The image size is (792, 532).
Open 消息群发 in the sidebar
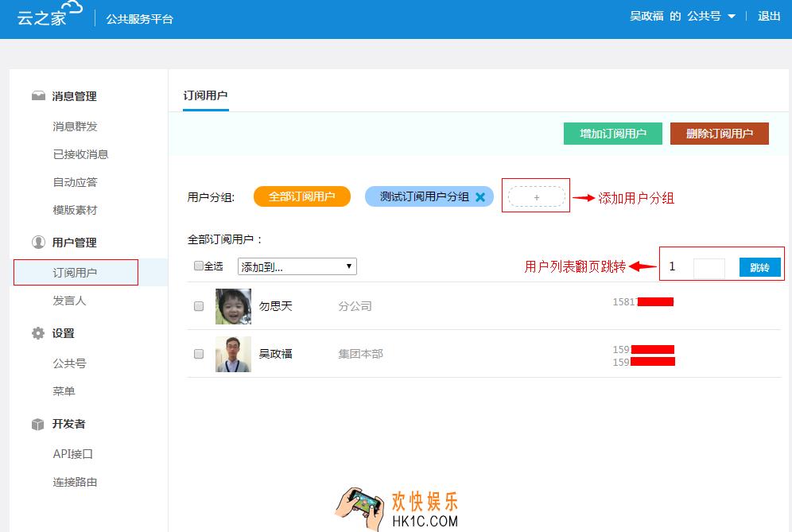[x=75, y=126]
